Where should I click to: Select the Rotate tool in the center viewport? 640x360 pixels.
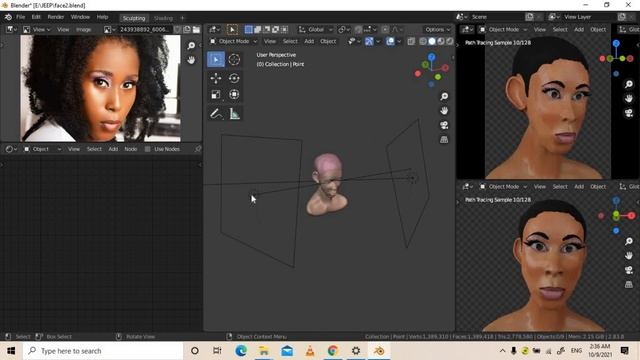[x=234, y=78]
